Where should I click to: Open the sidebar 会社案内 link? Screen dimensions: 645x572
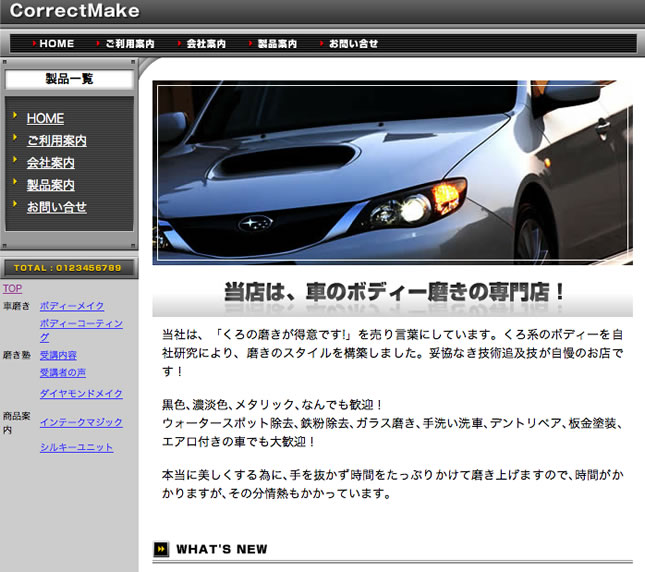click(x=50, y=163)
